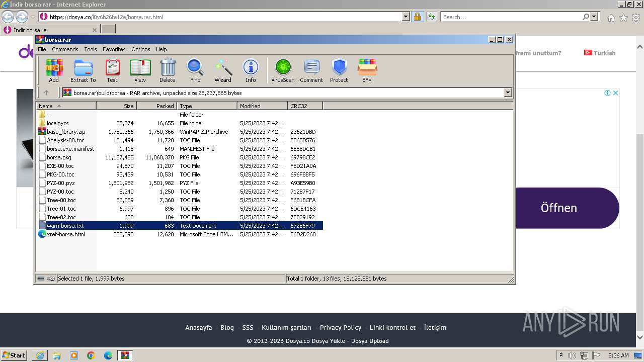The width and height of the screenshot is (644, 362).
Task: Click the browser search input field
Action: [x=511, y=17]
